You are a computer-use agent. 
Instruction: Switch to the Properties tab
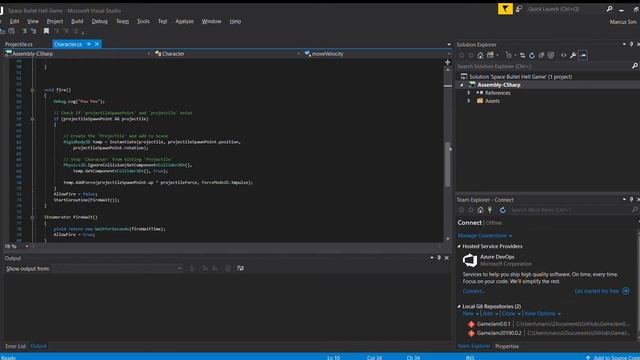[x=507, y=346]
